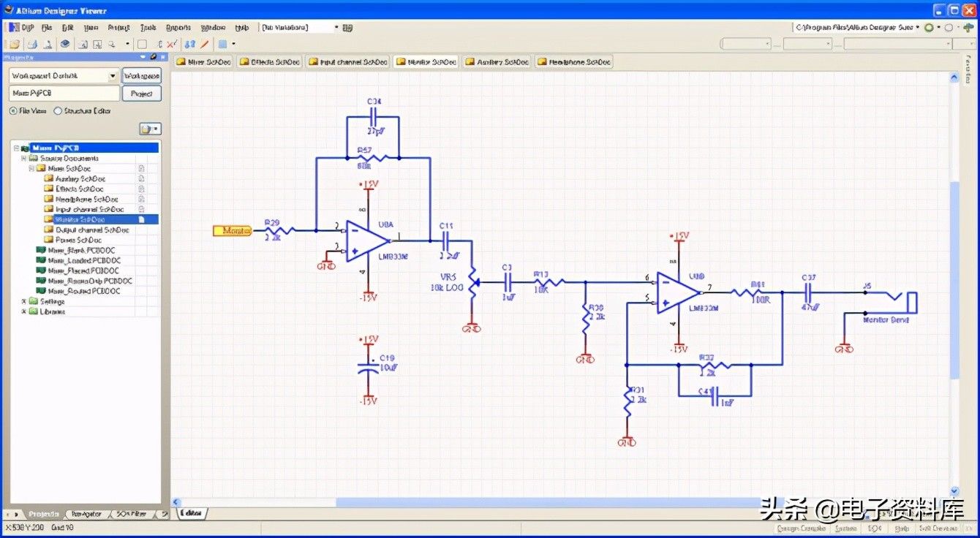This screenshot has width=980, height=538.
Task: Click the pin icon on Projects panel header
Action: coord(154,56)
